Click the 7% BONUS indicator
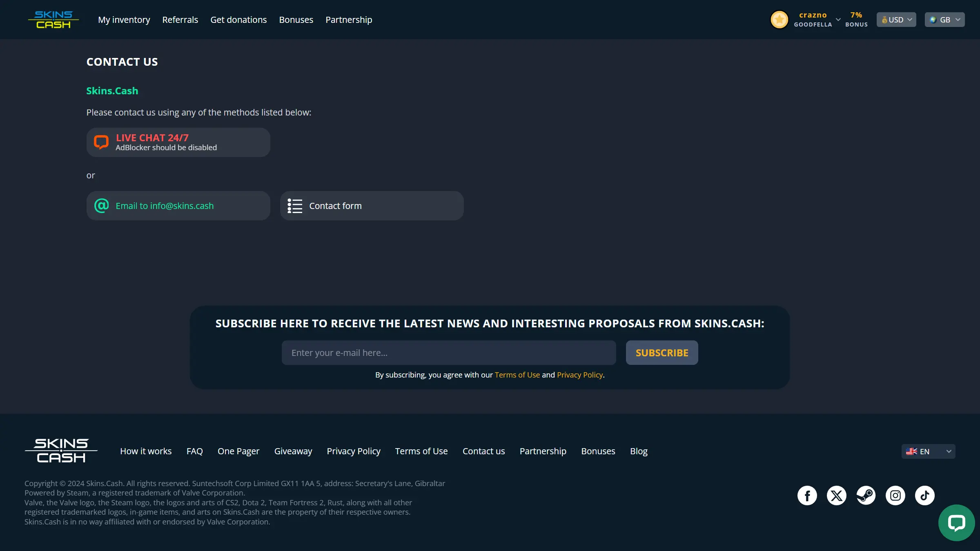Viewport: 980px width, 551px height. coord(856,20)
